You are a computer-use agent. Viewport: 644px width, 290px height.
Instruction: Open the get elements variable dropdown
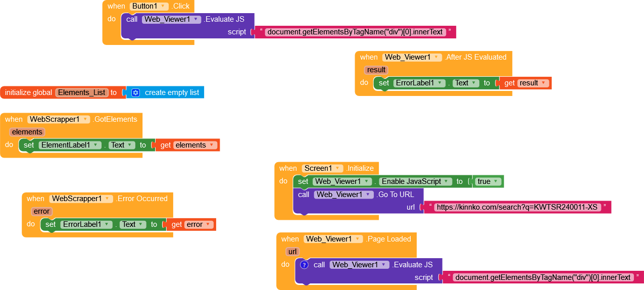(196, 145)
